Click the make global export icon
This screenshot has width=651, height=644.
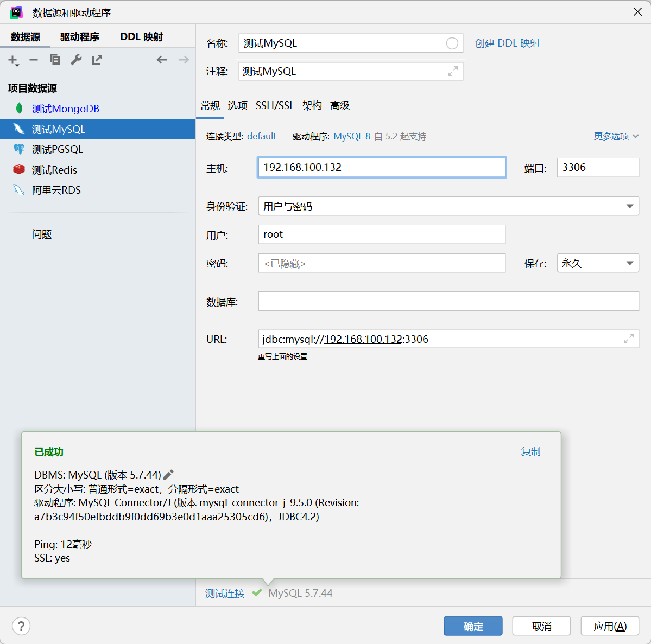pos(97,60)
